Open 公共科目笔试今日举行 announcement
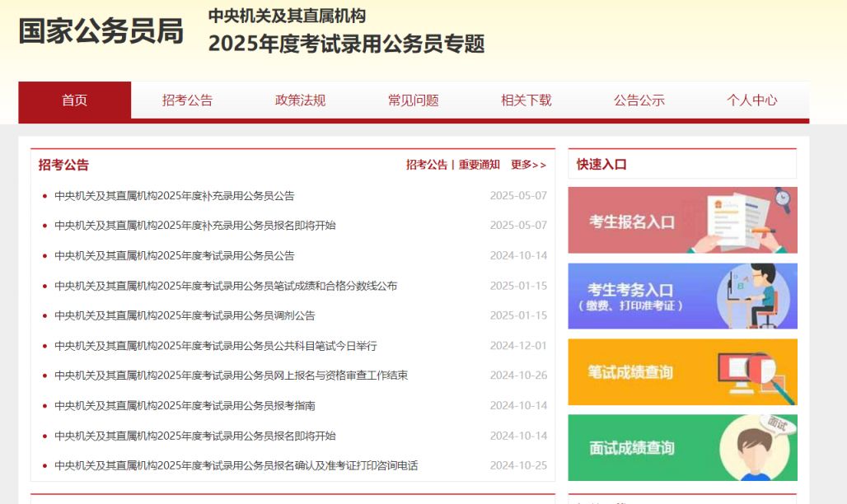Image resolution: width=847 pixels, height=504 pixels. pos(216,346)
